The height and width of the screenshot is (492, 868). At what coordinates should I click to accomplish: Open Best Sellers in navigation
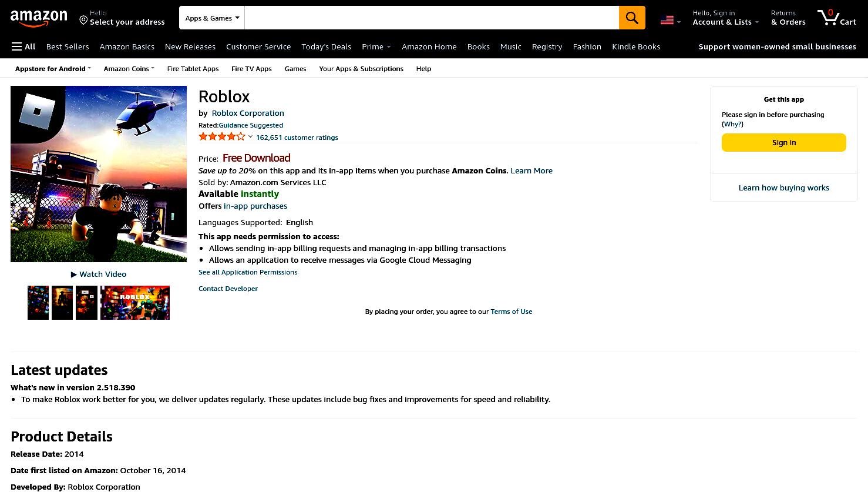(68, 46)
